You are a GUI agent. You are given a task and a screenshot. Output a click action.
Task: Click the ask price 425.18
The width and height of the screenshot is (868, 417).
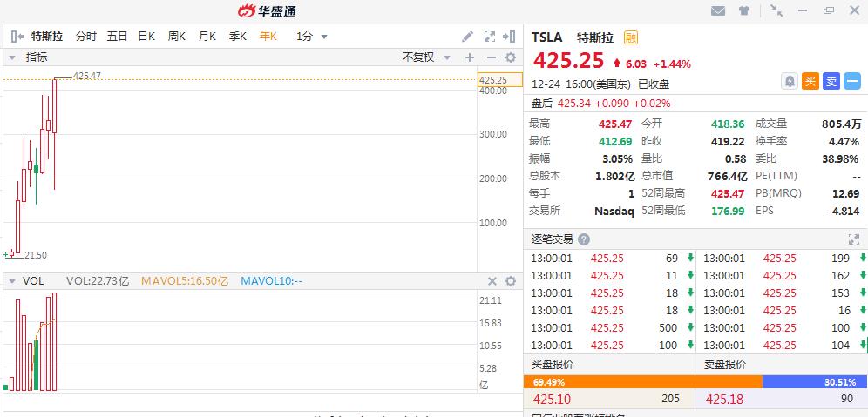pyautogui.click(x=724, y=400)
